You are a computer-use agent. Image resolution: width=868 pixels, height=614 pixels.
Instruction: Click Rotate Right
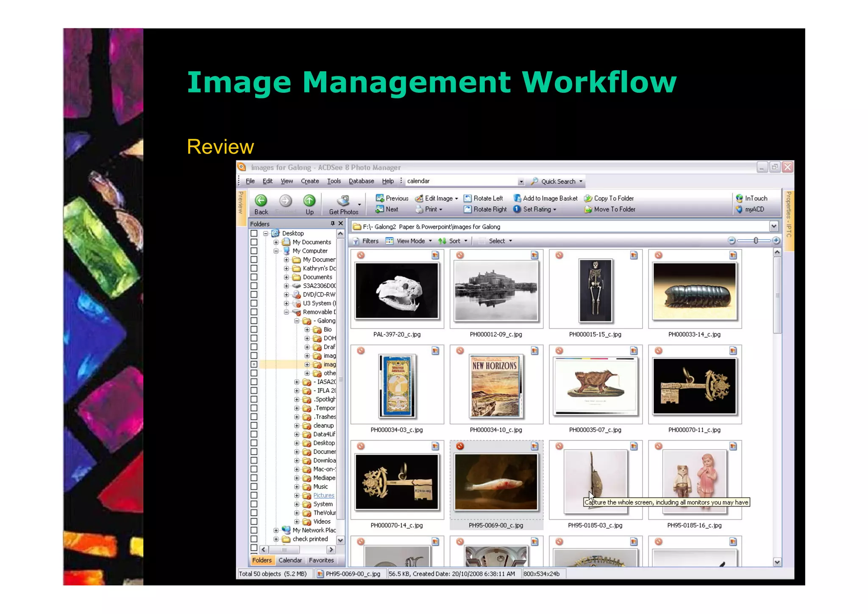pos(485,209)
